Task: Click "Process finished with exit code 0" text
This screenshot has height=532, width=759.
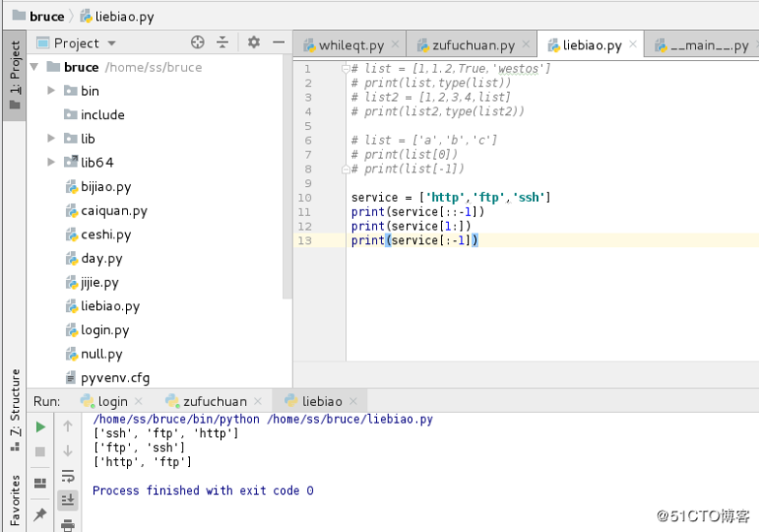Action: (203, 491)
